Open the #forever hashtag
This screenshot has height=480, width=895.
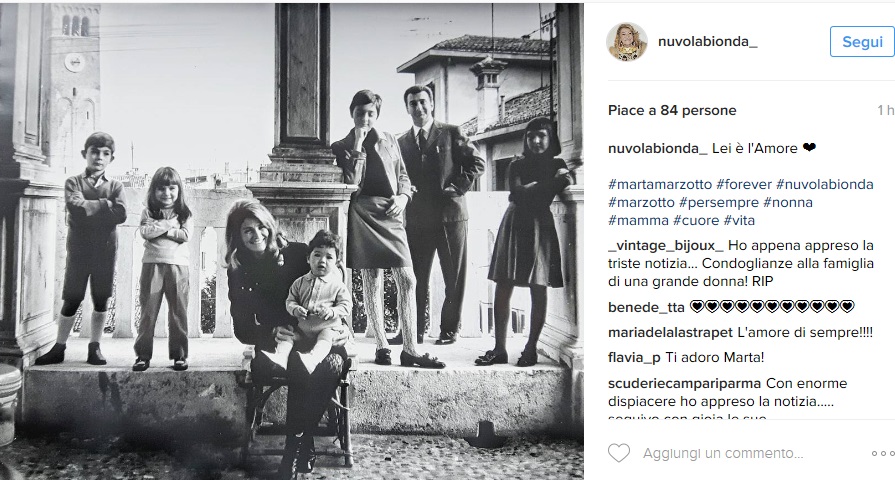(744, 184)
